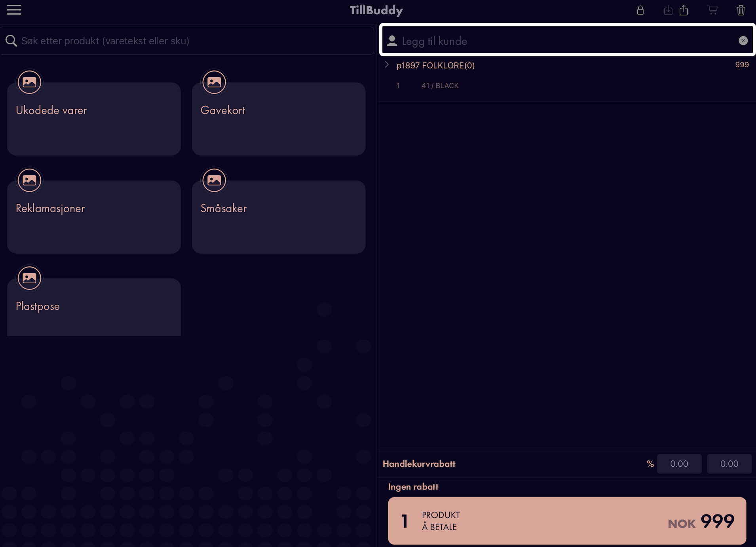Toggle the percent discount symbol
756x547 pixels.
pos(650,464)
